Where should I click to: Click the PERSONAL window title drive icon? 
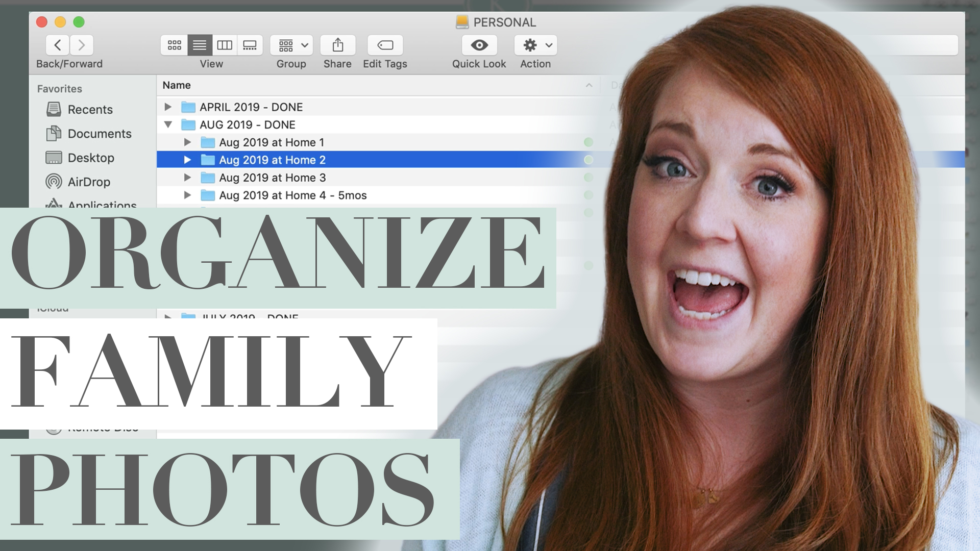coord(462,22)
